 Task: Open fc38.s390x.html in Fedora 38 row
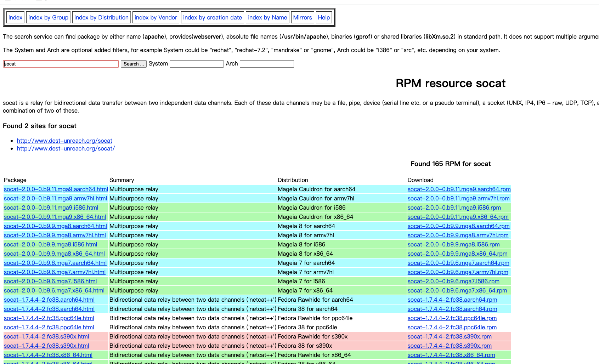(46, 346)
